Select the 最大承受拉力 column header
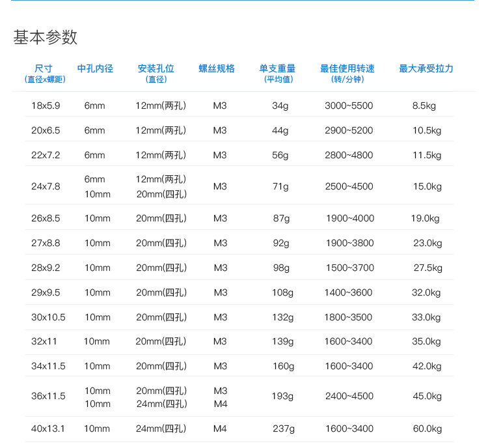The image size is (488, 448). (426, 68)
